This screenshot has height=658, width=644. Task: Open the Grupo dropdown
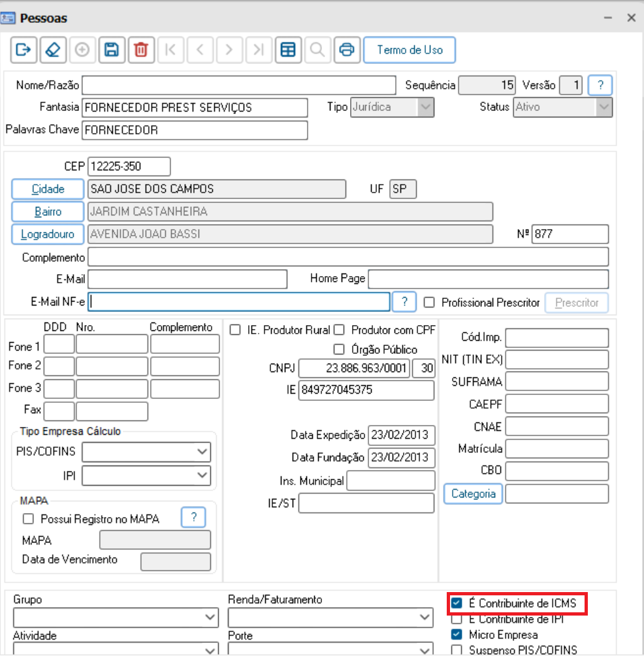coord(116,618)
